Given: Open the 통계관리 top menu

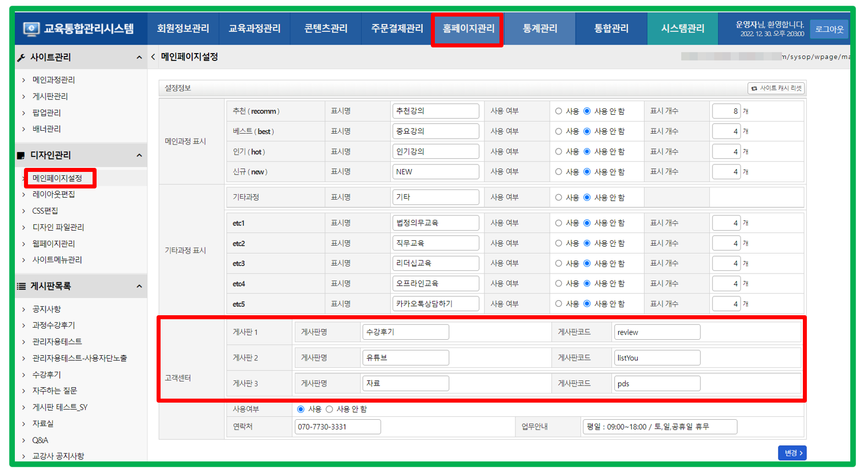Looking at the screenshot, I should coord(539,29).
